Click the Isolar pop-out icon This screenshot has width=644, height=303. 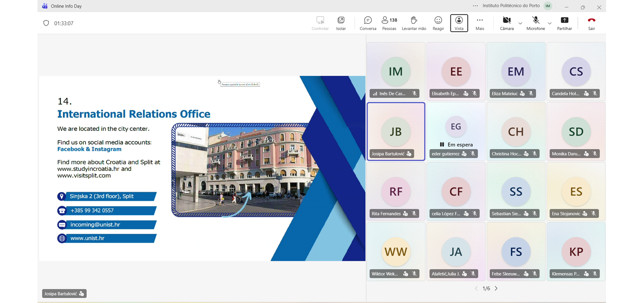(x=341, y=23)
